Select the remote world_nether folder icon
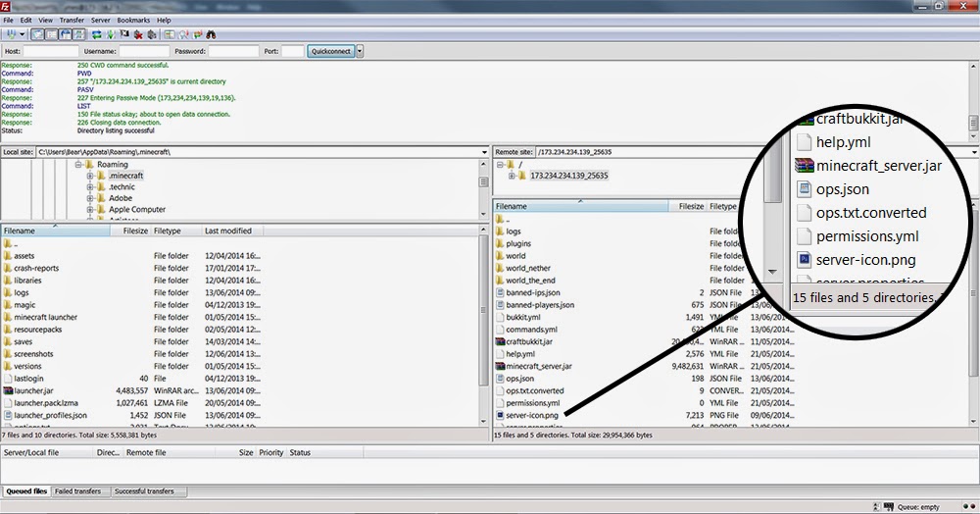 point(500,268)
